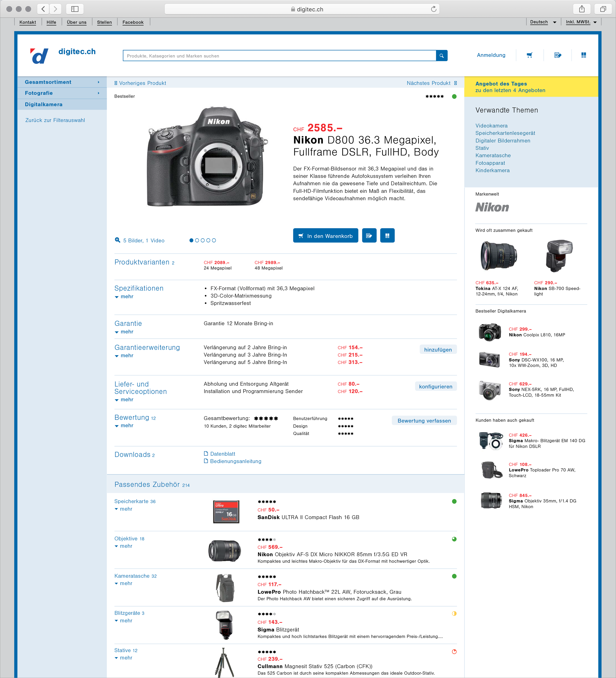This screenshot has width=616, height=678.
Task: Expand mehr under Spezifikationen
Action: [x=124, y=297]
